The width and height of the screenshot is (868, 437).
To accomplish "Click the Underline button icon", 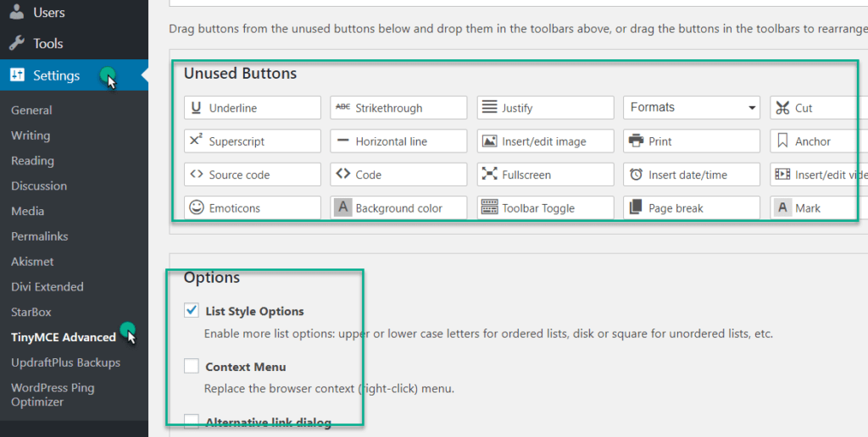I will click(196, 108).
